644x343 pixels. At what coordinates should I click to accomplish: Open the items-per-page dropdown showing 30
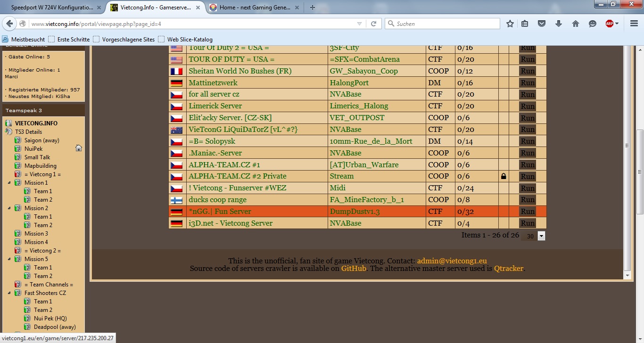point(541,236)
